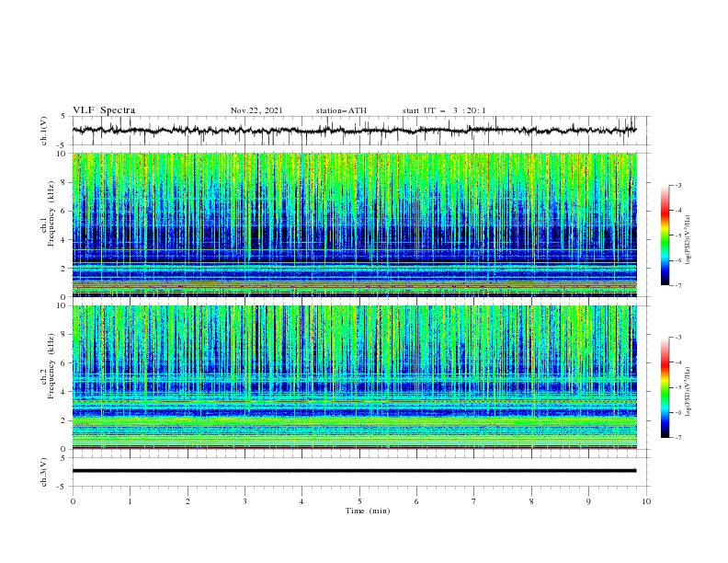Click the "7" tick on the time axis
Screen dimensions: 728x563
474,501
